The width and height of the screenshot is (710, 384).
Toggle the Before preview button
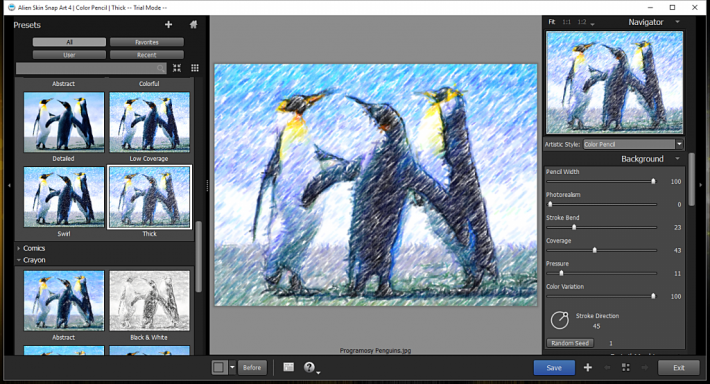(x=252, y=367)
